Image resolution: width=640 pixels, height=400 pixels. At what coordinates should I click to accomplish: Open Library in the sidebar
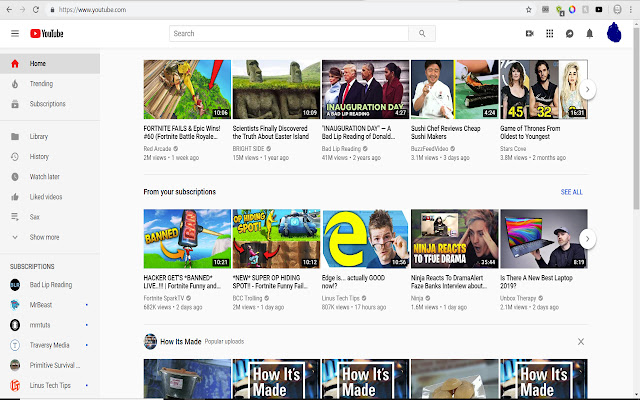(50, 136)
